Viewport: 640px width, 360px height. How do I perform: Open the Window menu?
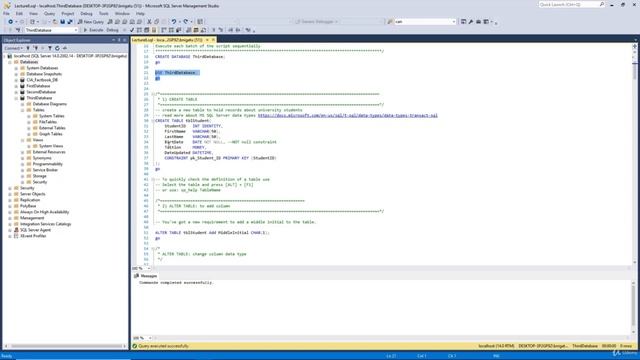tap(122, 13)
